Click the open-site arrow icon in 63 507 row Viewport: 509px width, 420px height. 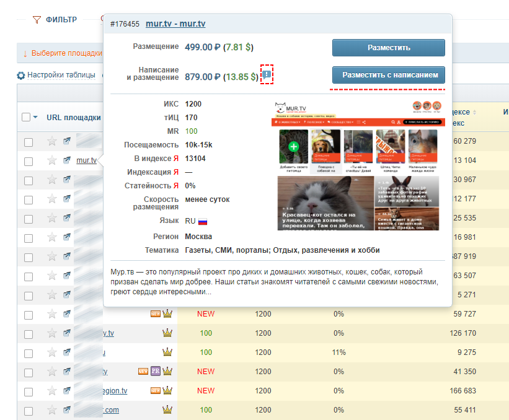click(x=67, y=275)
